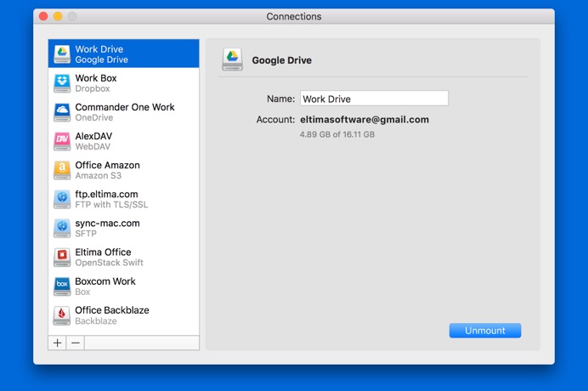
Task: Select the ftp.eltima.com connection name
Action: [x=106, y=194]
